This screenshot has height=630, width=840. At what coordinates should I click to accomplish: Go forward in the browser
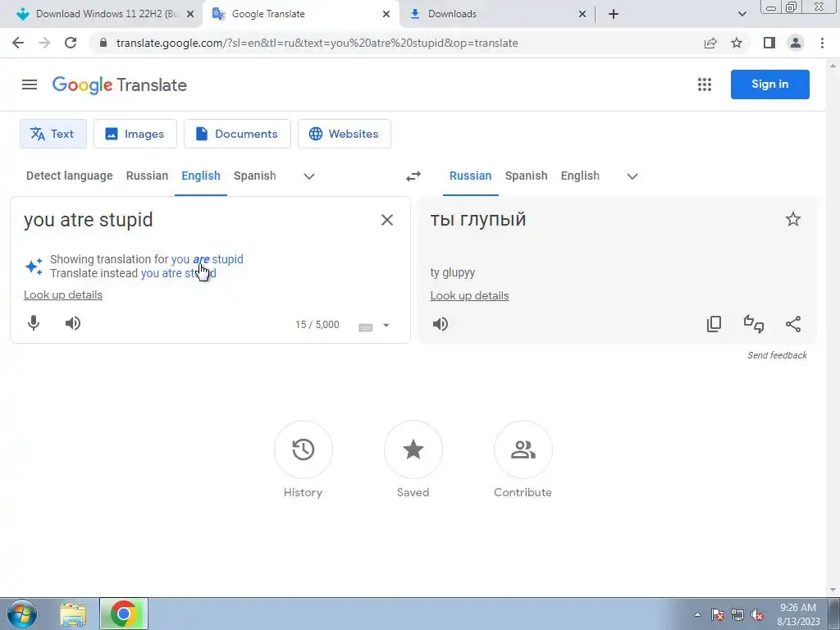(x=44, y=43)
